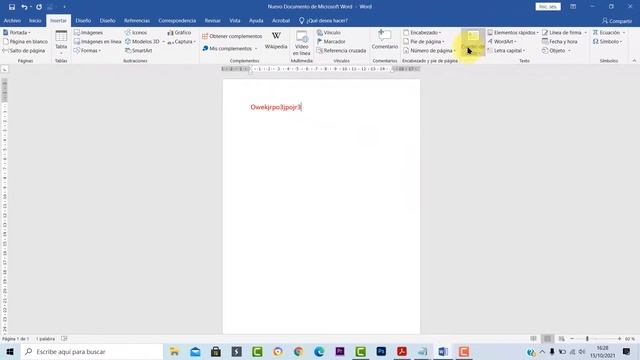The width and height of the screenshot is (640, 360).
Task: Open the Wikipedia add-in
Action: 276,40
